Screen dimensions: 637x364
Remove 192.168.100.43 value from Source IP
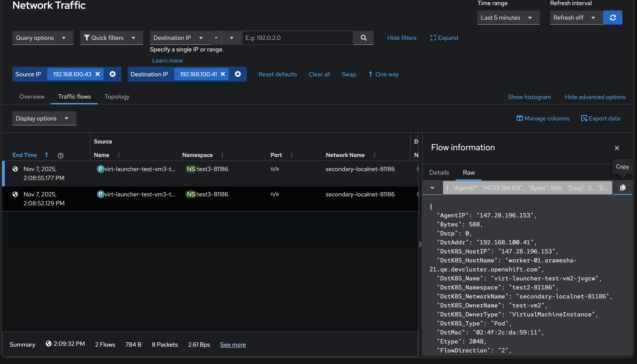[98, 74]
